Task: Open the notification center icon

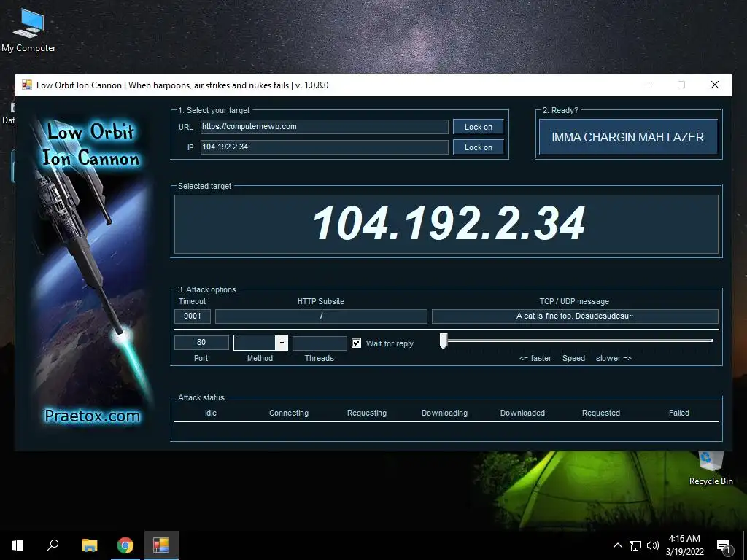Action: tap(724, 546)
